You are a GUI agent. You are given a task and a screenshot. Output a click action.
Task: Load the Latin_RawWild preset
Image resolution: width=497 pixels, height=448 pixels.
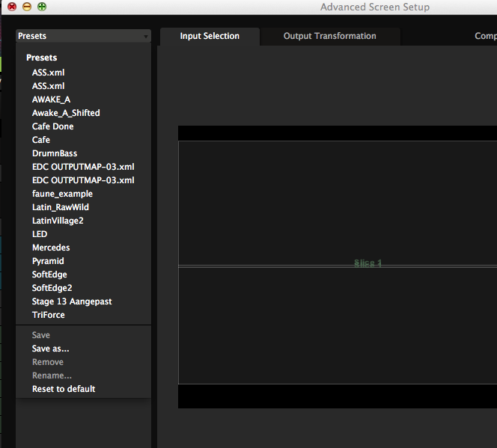[x=61, y=207]
